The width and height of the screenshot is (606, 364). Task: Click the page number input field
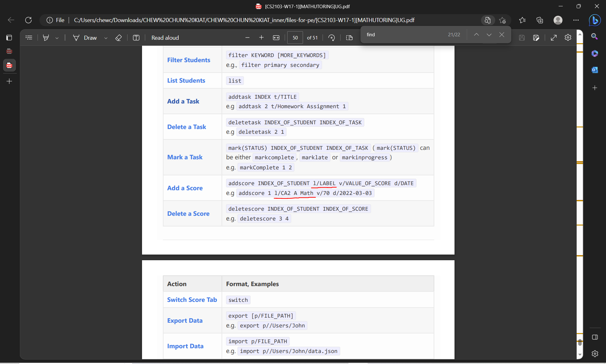295,38
